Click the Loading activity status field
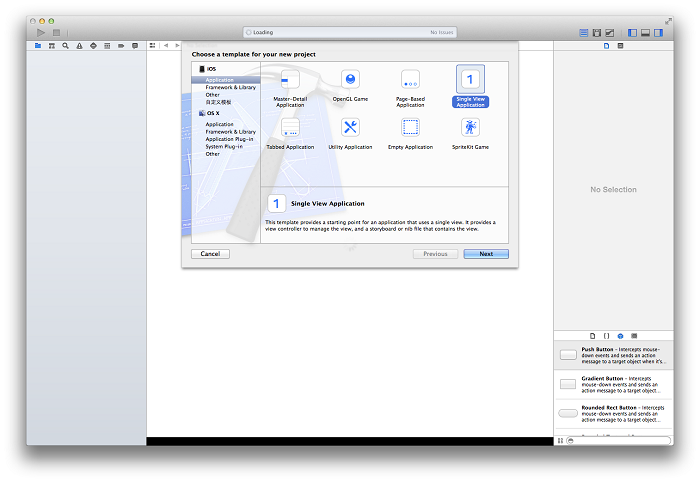The image size is (700, 482). point(350,33)
